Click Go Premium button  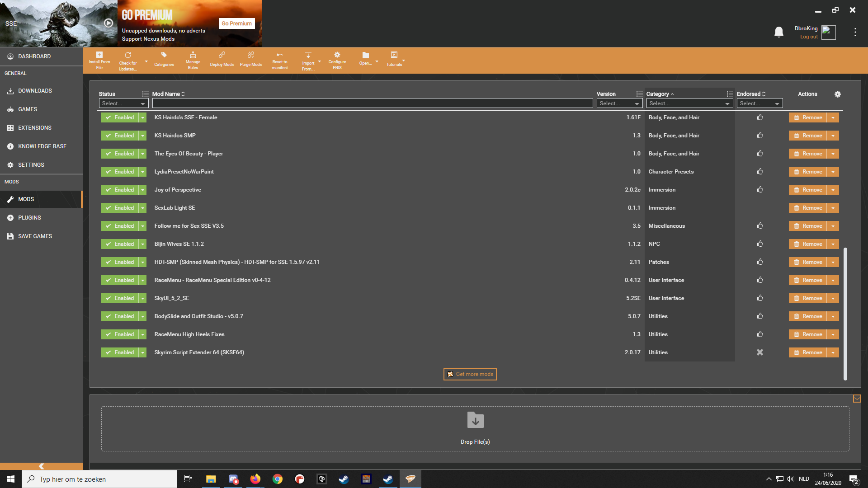click(236, 23)
